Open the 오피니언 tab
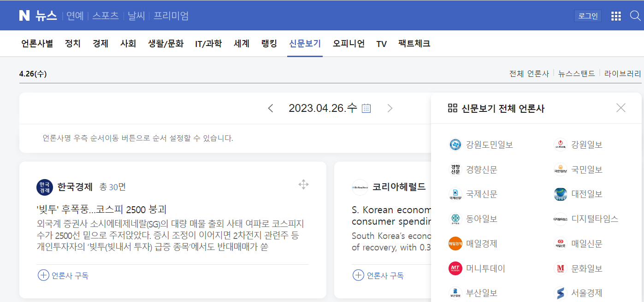This screenshot has width=644, height=302. click(349, 44)
